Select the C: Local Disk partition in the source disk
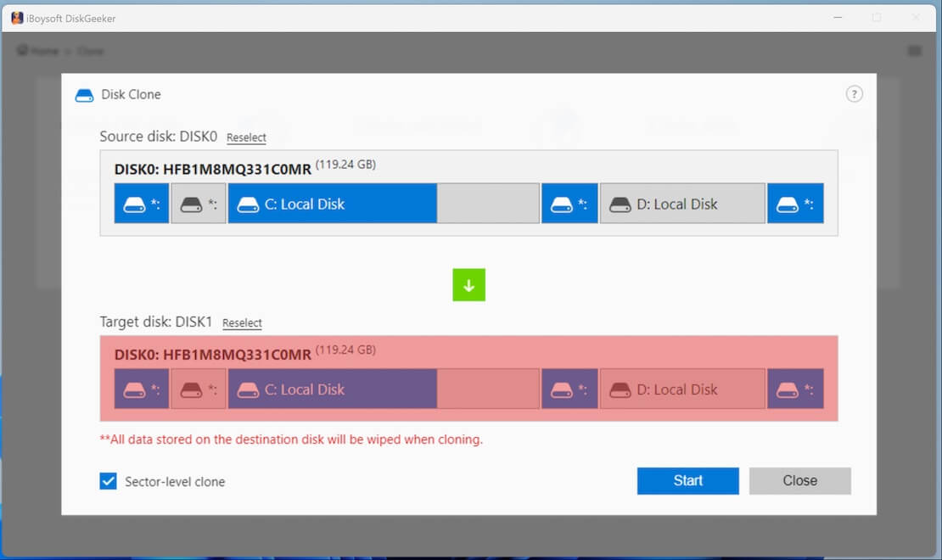Image resolution: width=942 pixels, height=560 pixels. [332, 204]
